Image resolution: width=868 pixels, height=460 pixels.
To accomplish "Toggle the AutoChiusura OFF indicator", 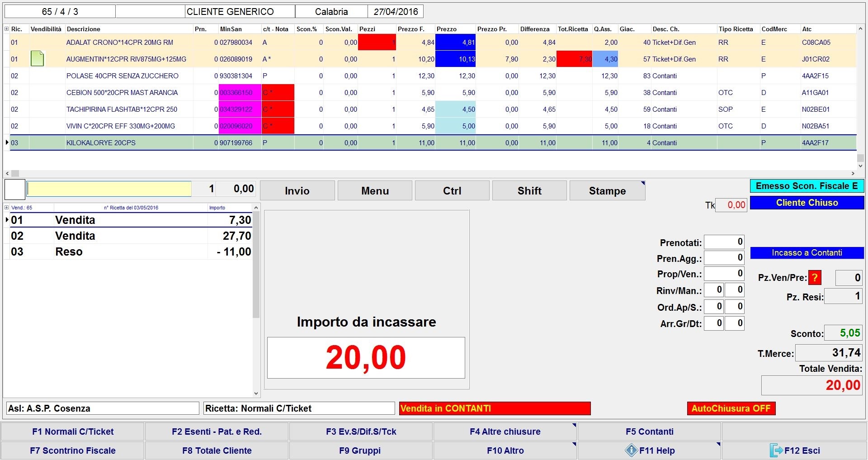I will click(731, 408).
